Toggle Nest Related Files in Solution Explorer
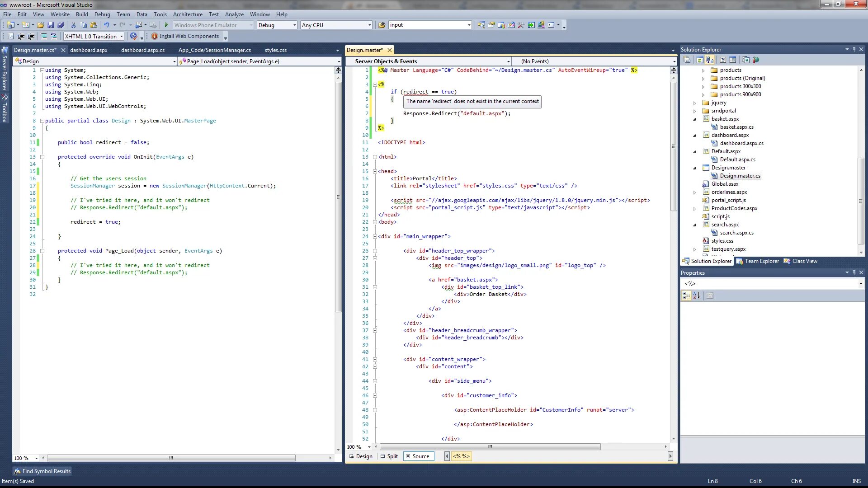The image size is (868, 488). (x=710, y=60)
